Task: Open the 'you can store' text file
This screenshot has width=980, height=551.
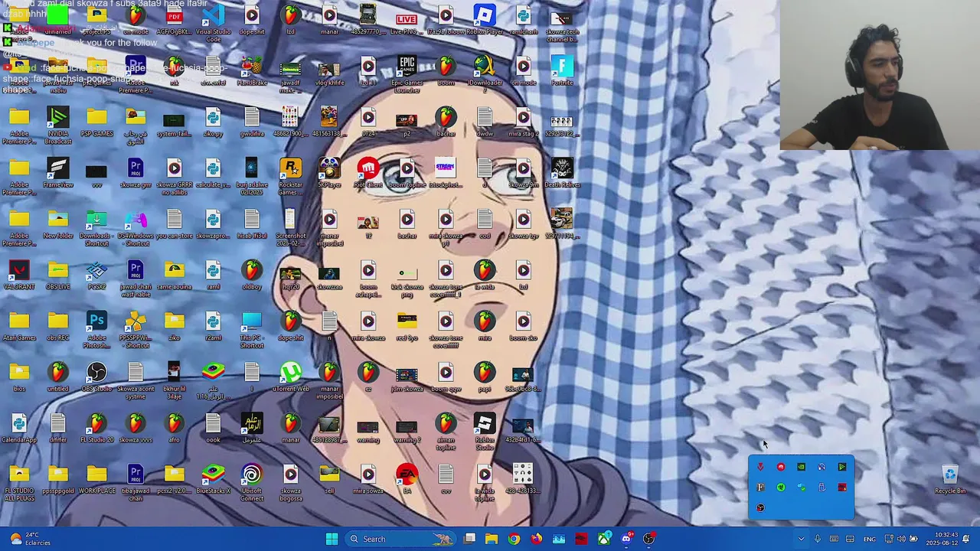Action: click(x=175, y=224)
